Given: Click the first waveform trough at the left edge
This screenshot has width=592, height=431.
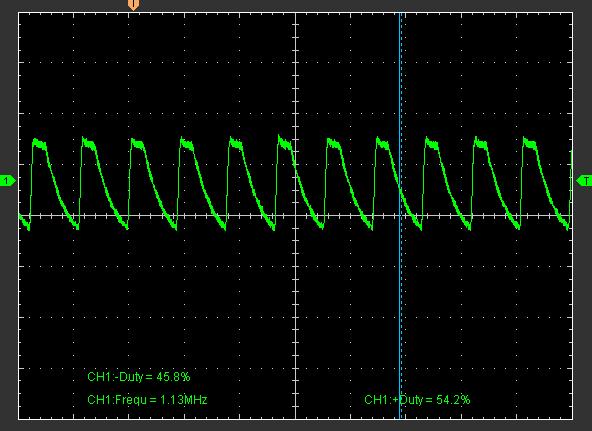Looking at the screenshot, I should coord(27,226).
